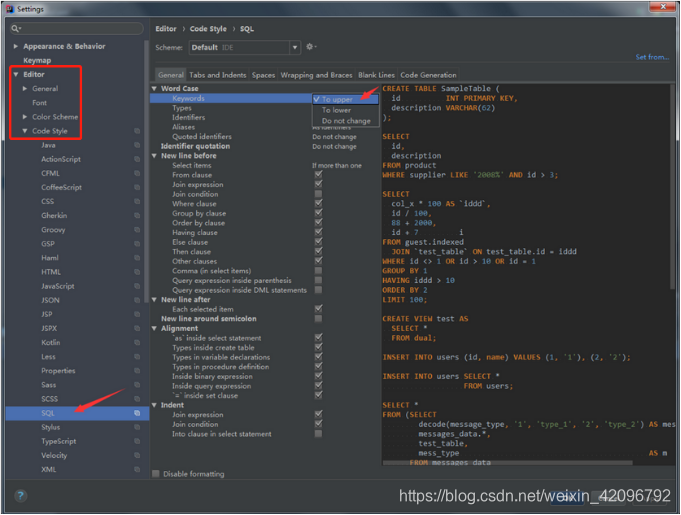Click the Editor breadcrumb
Viewport: 681px width, 515px height.
coord(166,29)
